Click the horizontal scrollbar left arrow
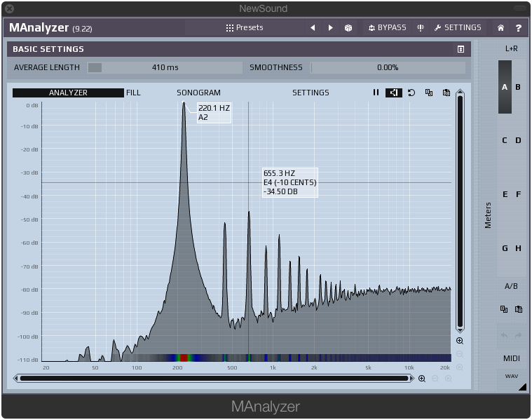 pos(15,378)
